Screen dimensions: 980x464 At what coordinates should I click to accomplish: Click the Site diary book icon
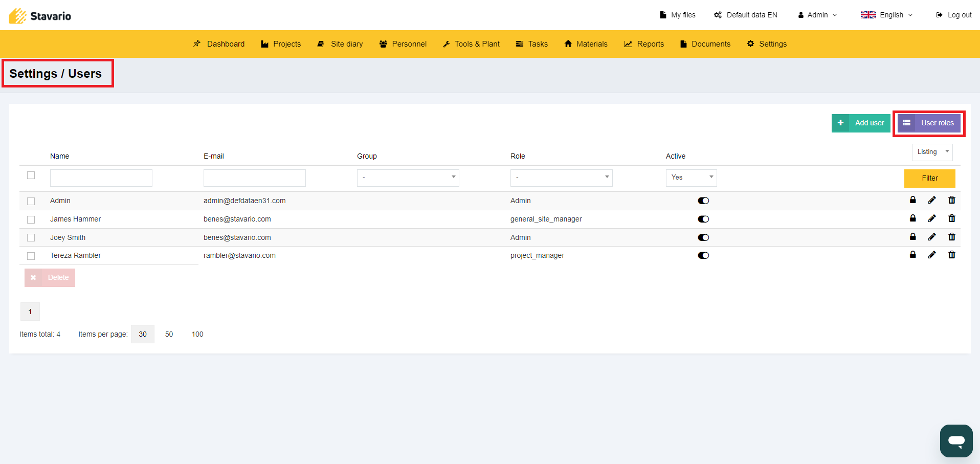[x=321, y=44]
